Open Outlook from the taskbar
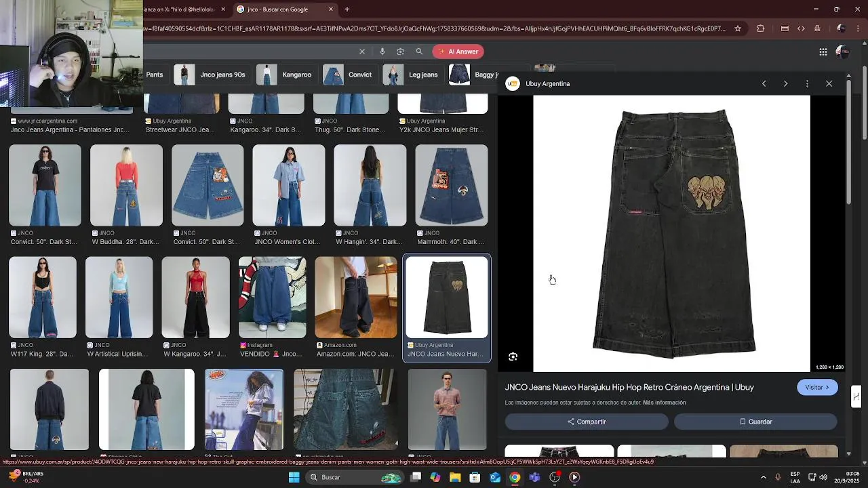868x488 pixels. point(495,477)
